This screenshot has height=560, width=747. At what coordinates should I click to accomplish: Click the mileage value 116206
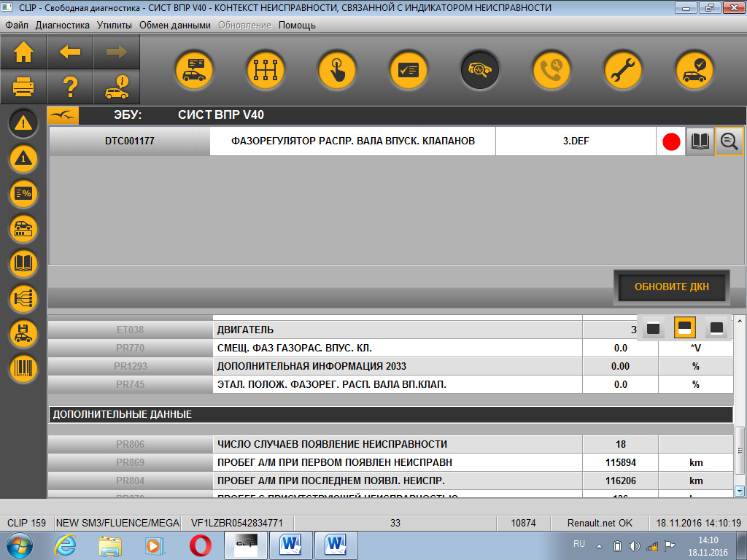pyautogui.click(x=620, y=481)
